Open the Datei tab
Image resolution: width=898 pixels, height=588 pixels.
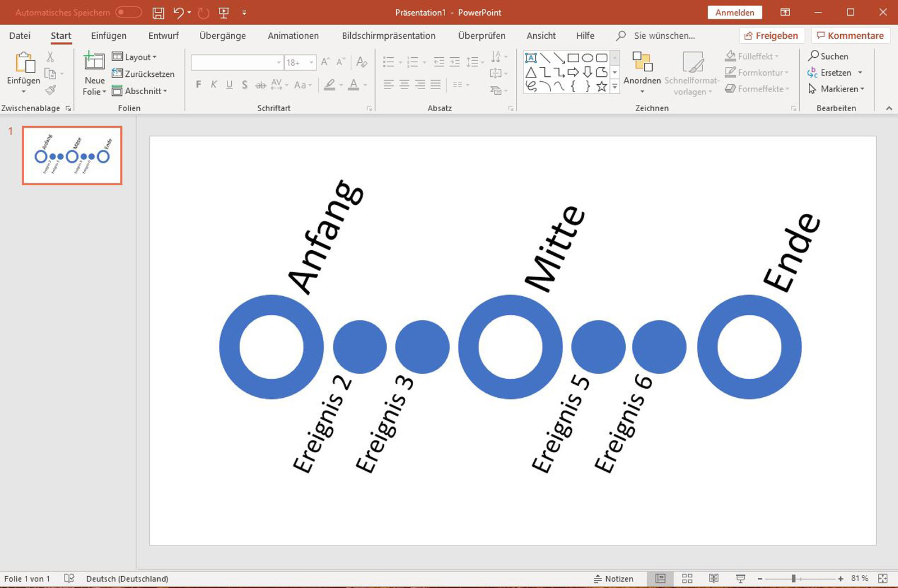20,35
